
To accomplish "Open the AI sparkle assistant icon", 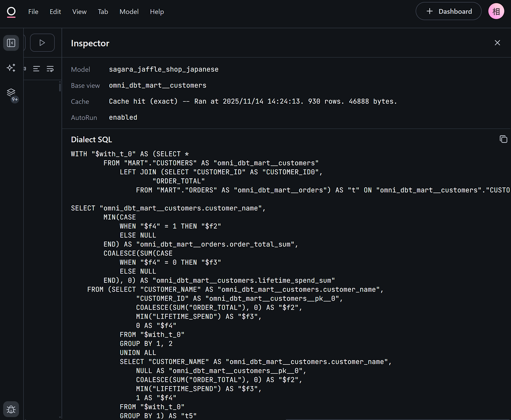I will click(x=11, y=68).
